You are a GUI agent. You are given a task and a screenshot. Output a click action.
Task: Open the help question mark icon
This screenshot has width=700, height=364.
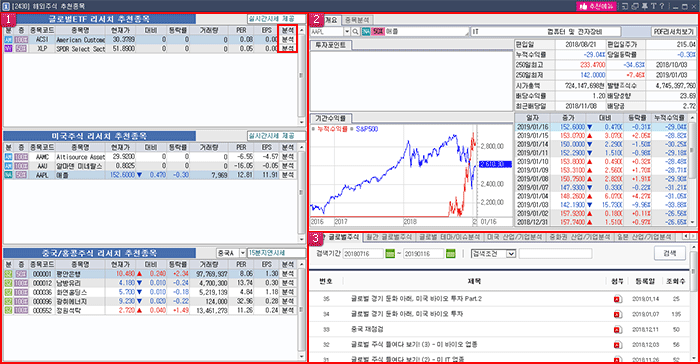point(662,6)
